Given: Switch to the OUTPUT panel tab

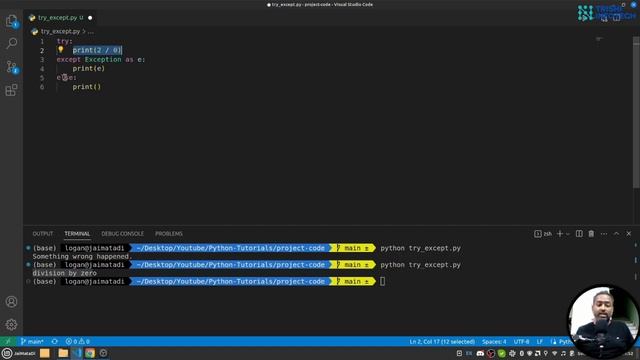Looking at the screenshot, I should tap(43, 233).
